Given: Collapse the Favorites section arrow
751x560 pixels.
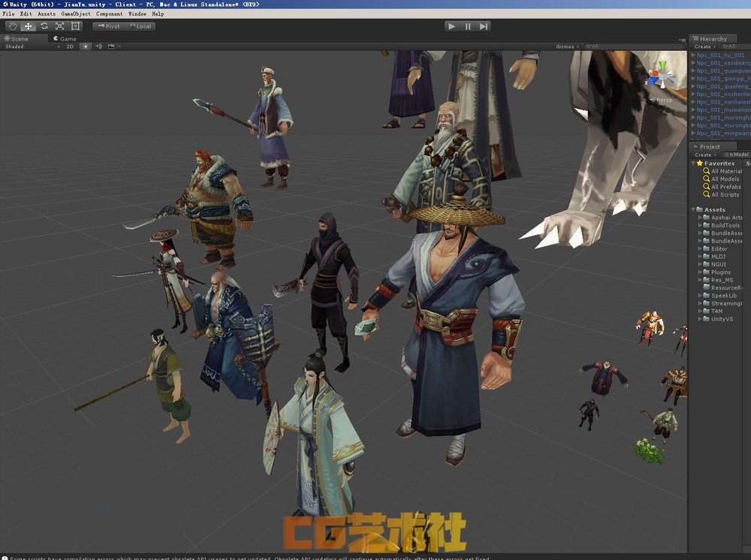Looking at the screenshot, I should click(x=693, y=163).
